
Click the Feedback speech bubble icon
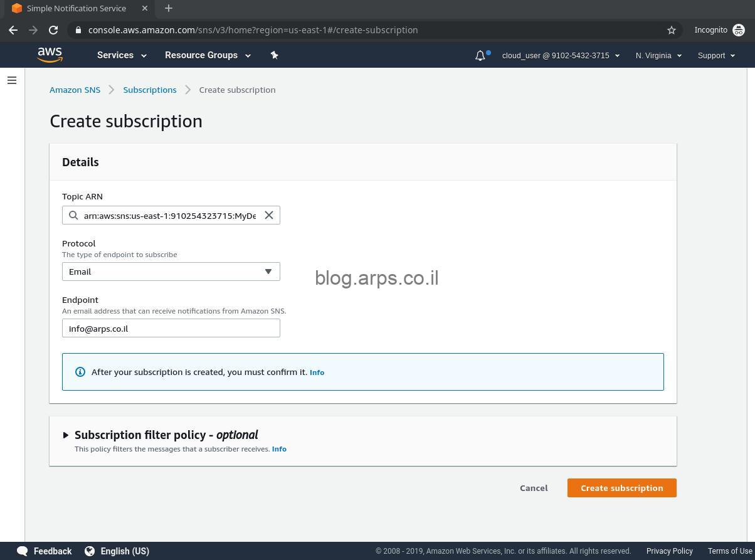tap(22, 551)
